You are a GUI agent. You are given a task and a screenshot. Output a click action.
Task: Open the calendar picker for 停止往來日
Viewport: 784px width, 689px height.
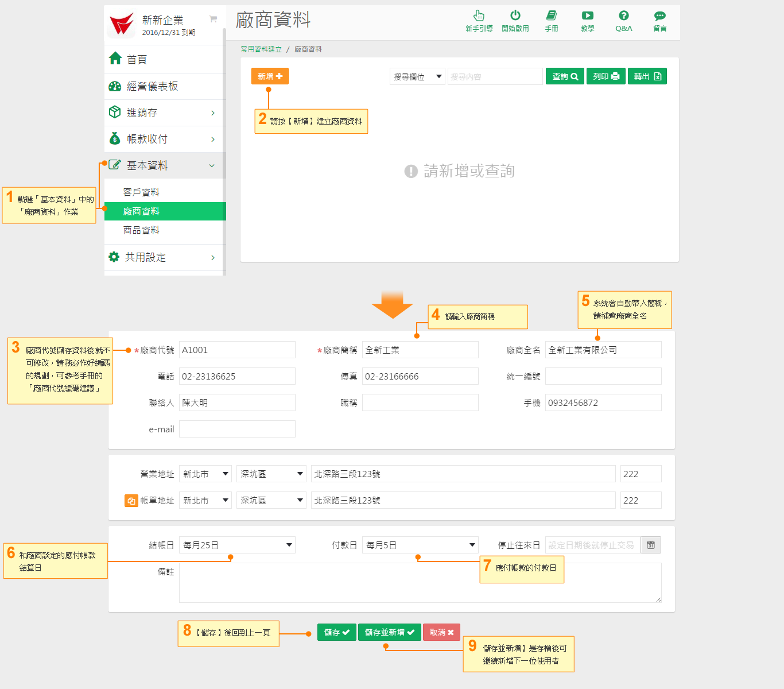click(x=651, y=545)
